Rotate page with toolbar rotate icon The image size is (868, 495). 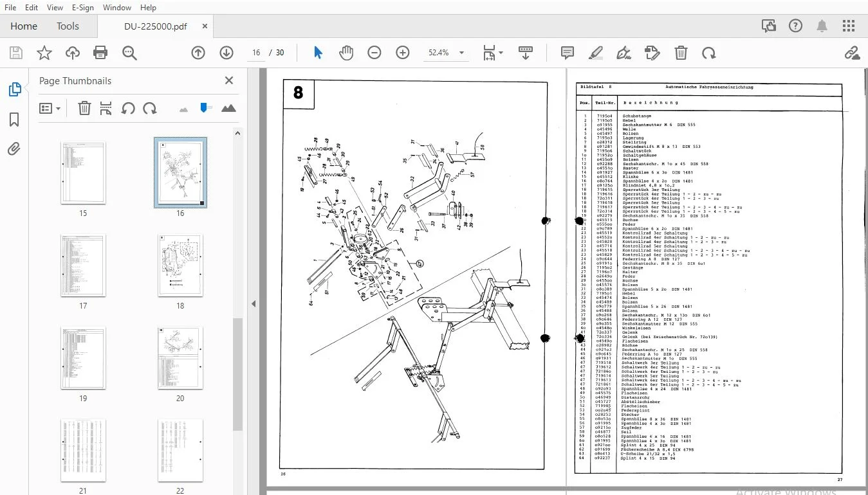pyautogui.click(x=708, y=53)
